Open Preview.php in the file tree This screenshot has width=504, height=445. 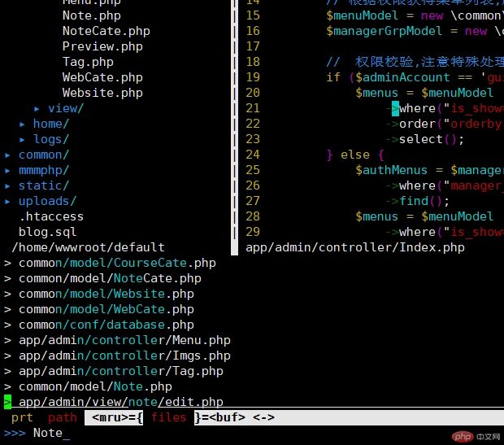(x=102, y=46)
